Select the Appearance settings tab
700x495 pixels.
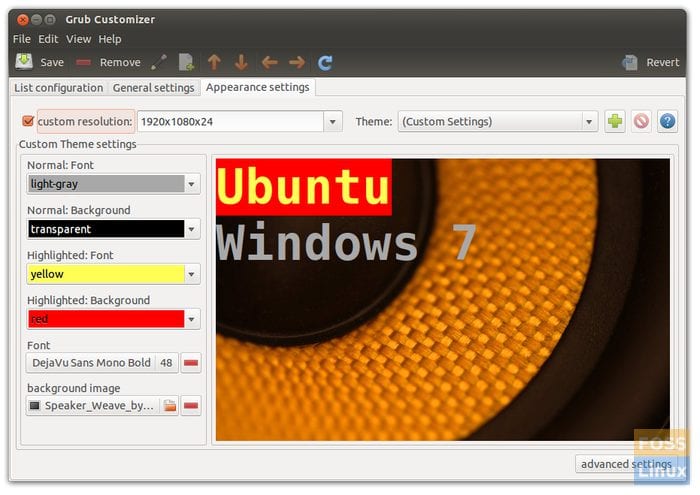[258, 87]
